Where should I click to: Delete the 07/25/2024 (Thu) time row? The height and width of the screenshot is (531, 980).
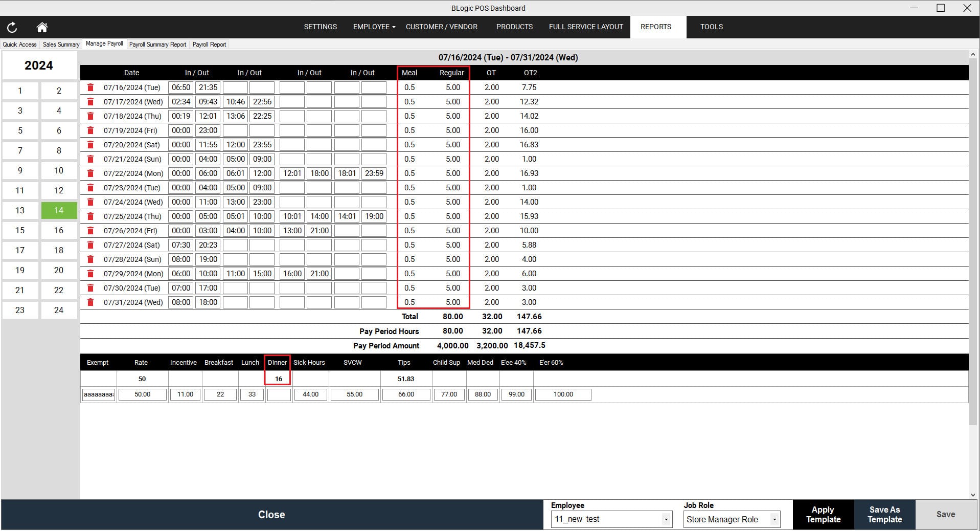[90, 216]
